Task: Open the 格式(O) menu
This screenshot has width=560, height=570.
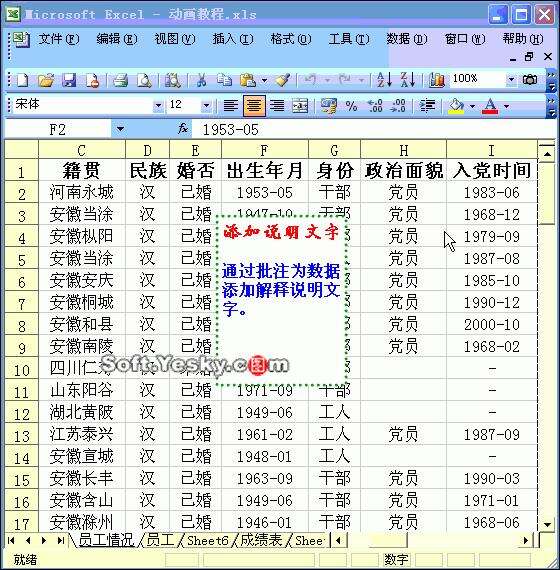Action: tap(291, 39)
